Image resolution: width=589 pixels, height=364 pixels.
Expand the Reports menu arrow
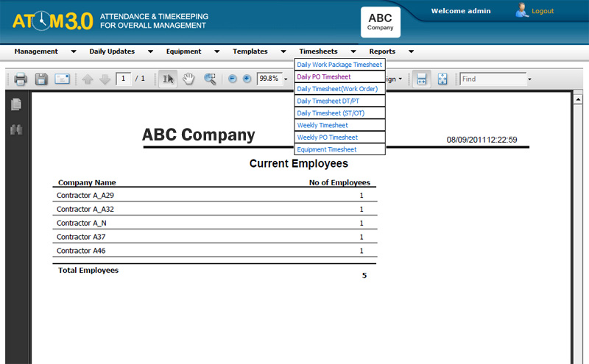[x=411, y=51]
